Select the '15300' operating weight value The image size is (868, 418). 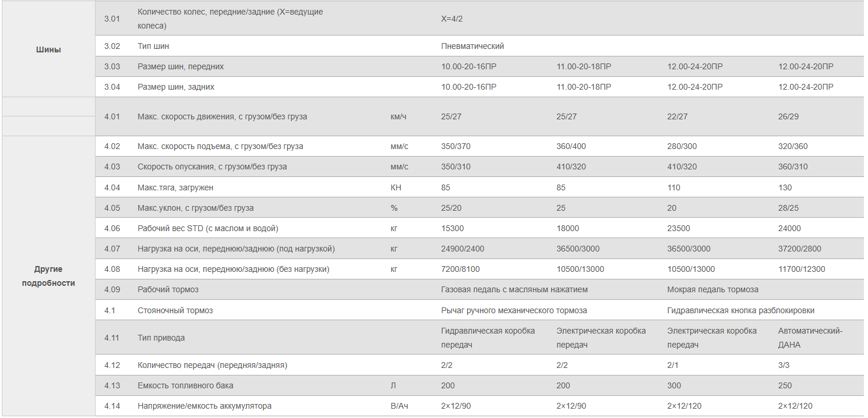point(453,228)
